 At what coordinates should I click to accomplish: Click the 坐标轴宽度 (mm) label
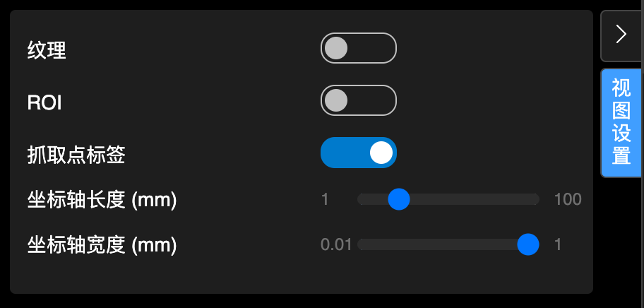point(102,245)
